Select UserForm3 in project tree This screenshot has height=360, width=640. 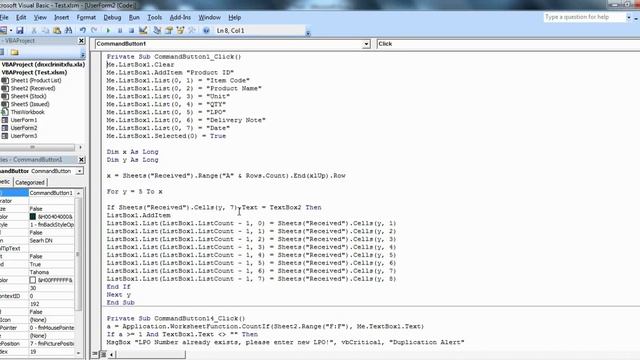coord(24,136)
